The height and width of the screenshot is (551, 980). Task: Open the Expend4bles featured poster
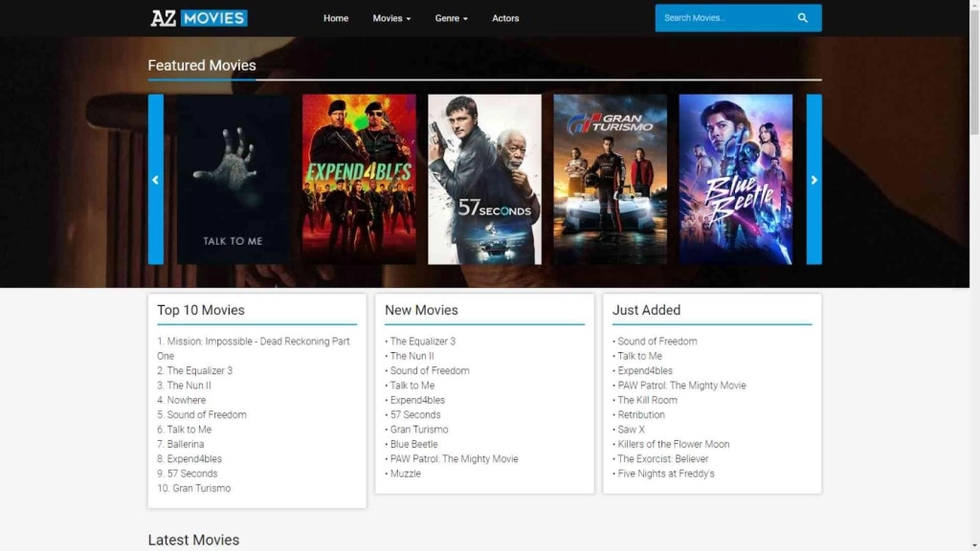coord(359,179)
